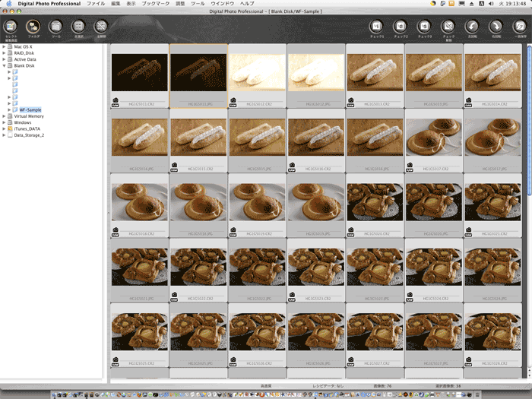Open Digital Photo Professional application menu

coord(49,3)
